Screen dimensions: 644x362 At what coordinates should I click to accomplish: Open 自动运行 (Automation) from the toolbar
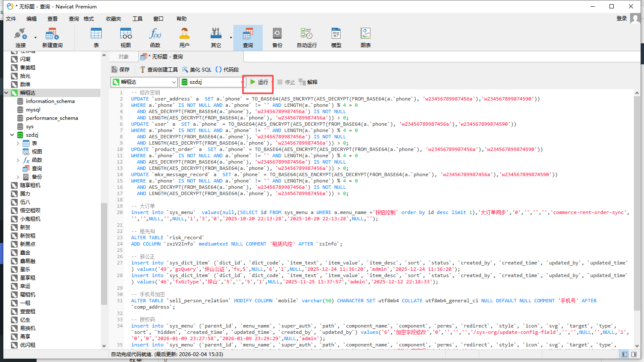tap(306, 37)
